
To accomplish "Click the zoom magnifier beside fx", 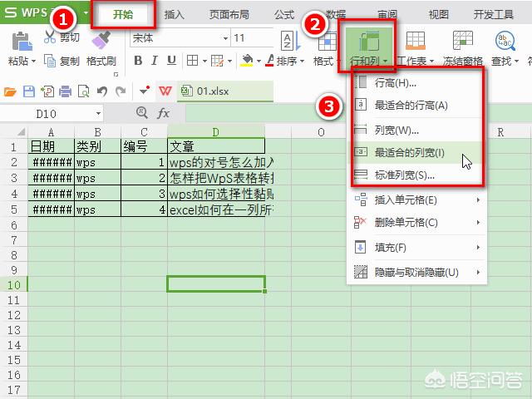I will tap(142, 112).
